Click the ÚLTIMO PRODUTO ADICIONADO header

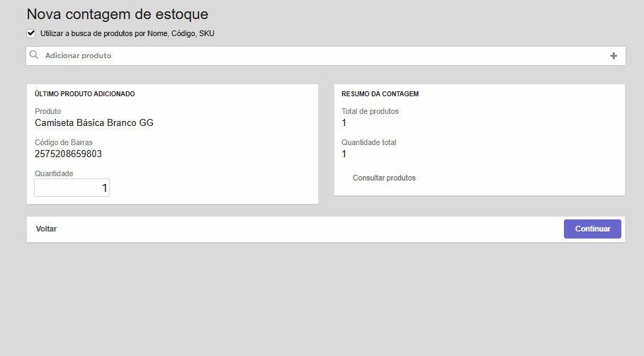tap(84, 94)
